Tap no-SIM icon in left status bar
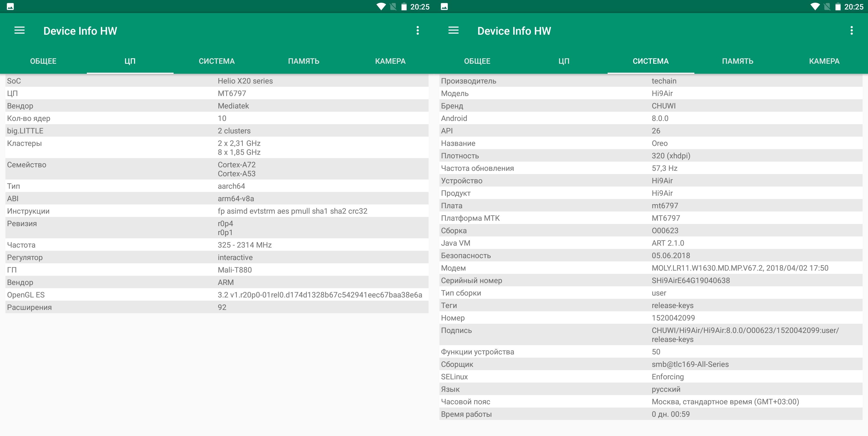The image size is (868, 436). pos(393,7)
